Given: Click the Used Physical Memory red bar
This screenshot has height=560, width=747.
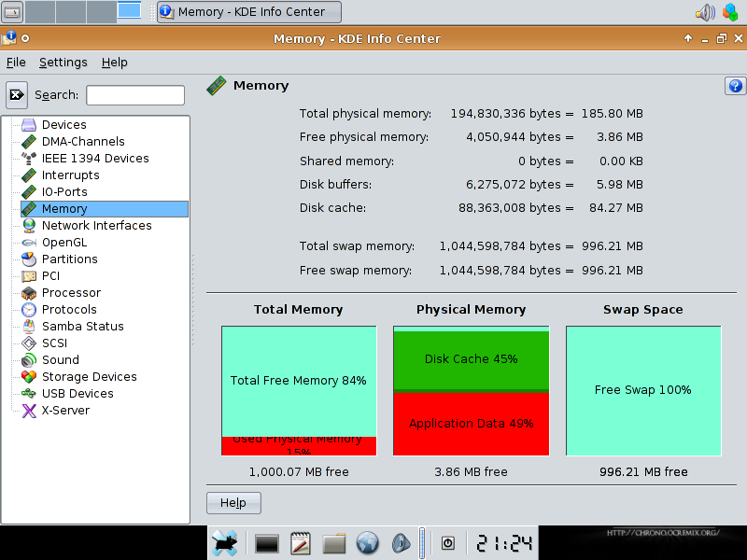Looking at the screenshot, I should (299, 446).
